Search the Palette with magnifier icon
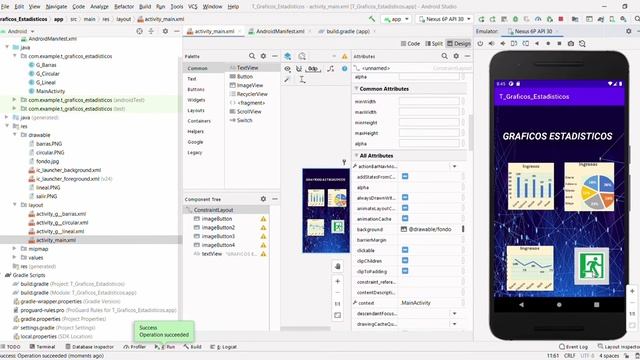 (252, 56)
